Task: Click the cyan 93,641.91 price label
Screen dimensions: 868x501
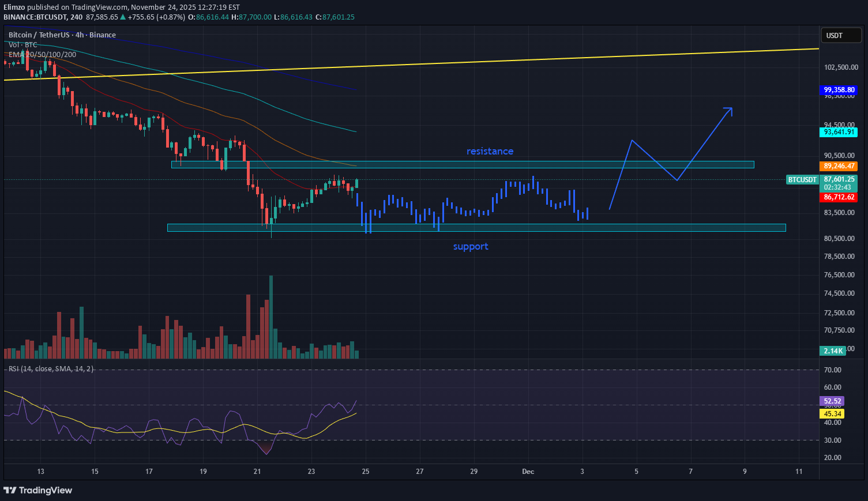Action: pyautogui.click(x=839, y=132)
